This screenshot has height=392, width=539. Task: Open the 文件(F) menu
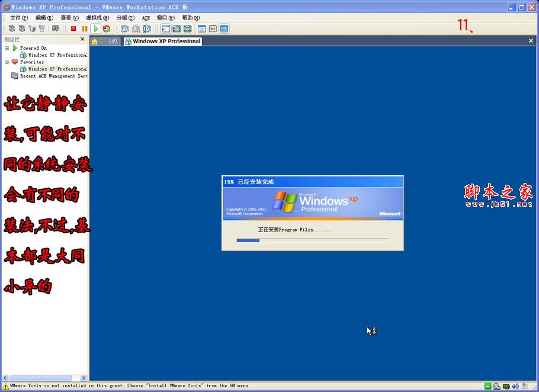click(x=19, y=18)
